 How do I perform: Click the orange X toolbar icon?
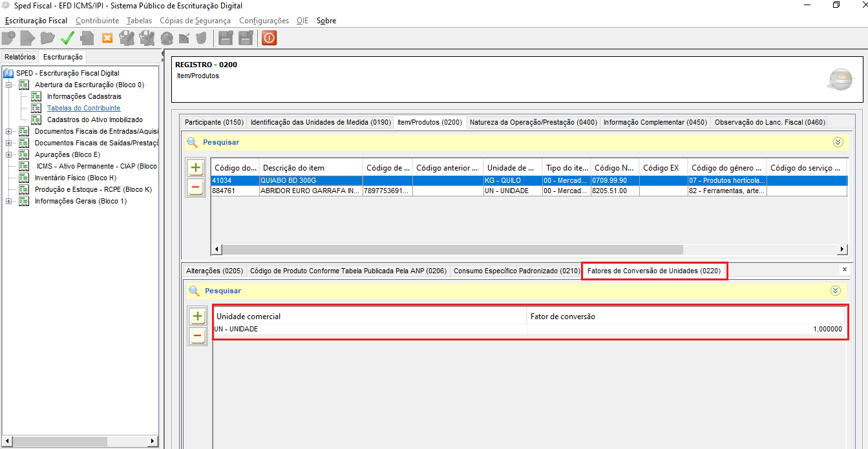pyautogui.click(x=107, y=38)
